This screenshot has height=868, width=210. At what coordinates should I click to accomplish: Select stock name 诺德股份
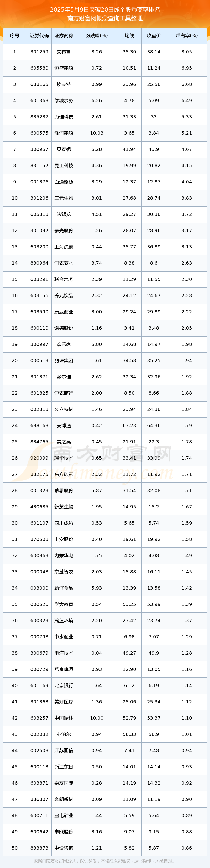64,328
